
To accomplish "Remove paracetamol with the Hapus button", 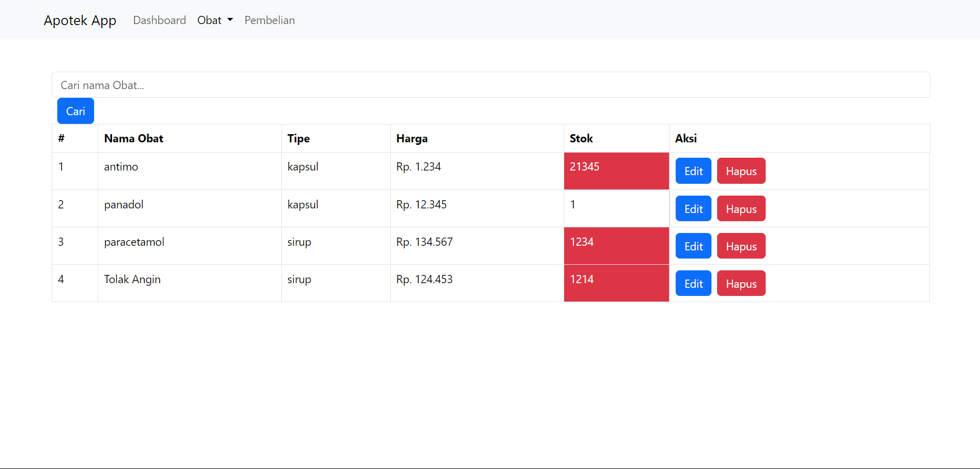I will coord(741,246).
